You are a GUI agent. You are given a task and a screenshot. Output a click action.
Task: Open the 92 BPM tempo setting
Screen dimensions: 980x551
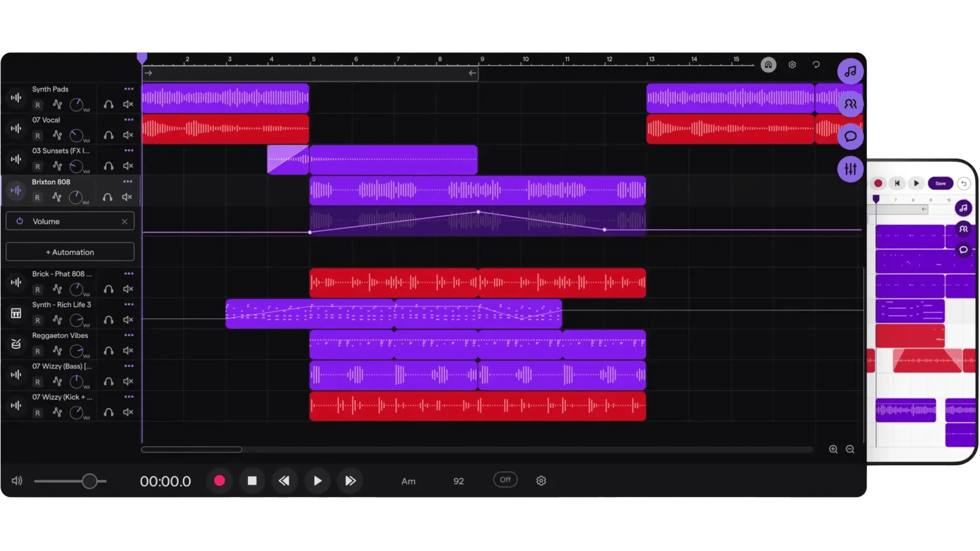pos(458,481)
